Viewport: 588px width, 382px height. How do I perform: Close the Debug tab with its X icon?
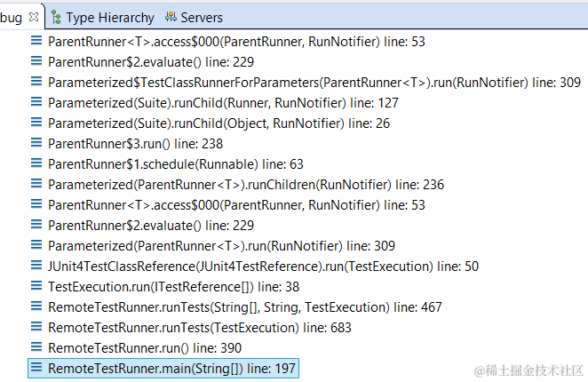click(x=34, y=17)
